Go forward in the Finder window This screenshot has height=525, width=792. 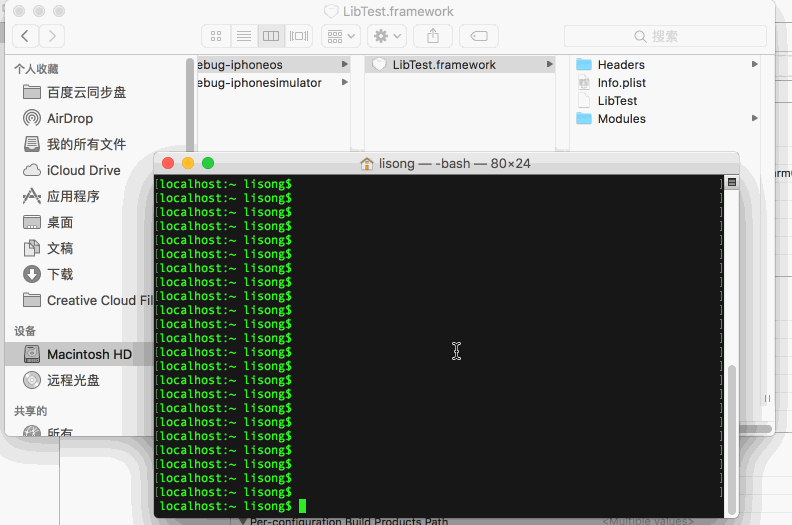[x=52, y=36]
